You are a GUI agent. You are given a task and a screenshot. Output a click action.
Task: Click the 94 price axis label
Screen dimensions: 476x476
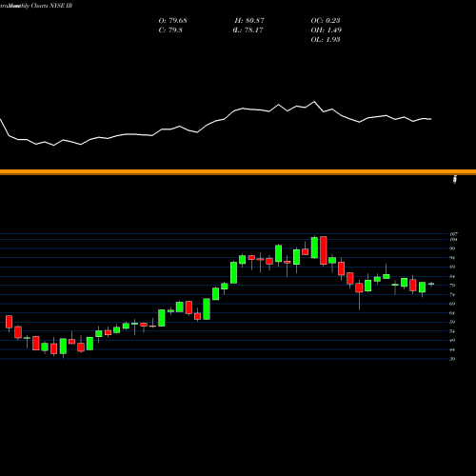point(453,258)
